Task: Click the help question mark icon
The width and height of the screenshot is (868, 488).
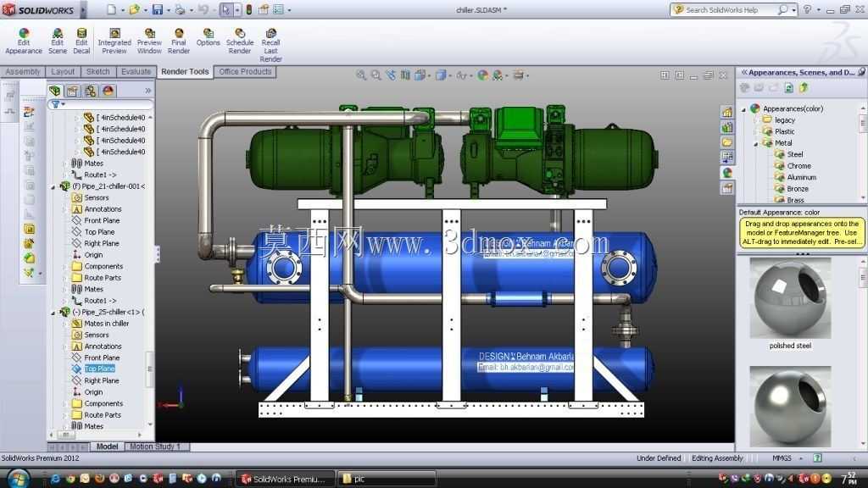Action: [807, 9]
